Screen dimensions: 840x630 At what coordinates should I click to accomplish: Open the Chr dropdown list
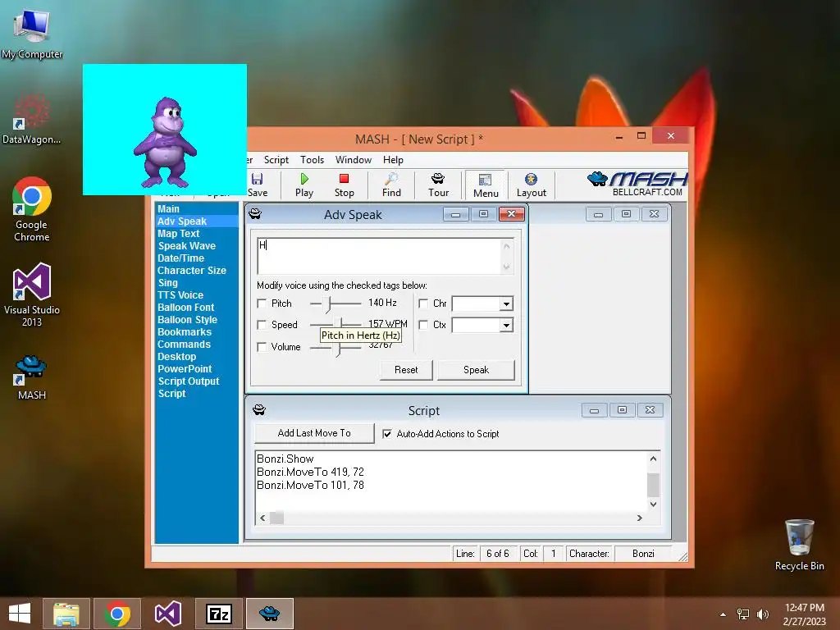(506, 304)
